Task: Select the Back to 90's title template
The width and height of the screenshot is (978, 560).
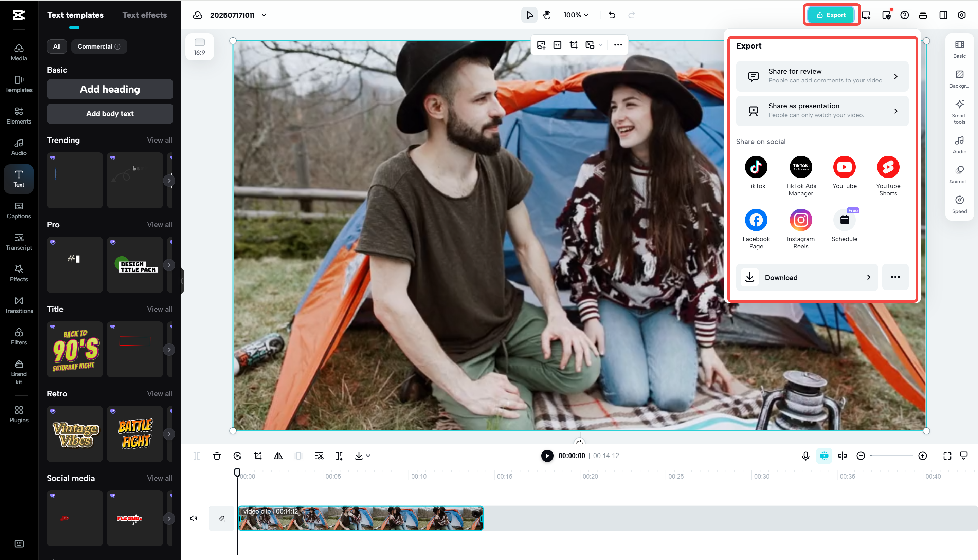Action: click(75, 349)
